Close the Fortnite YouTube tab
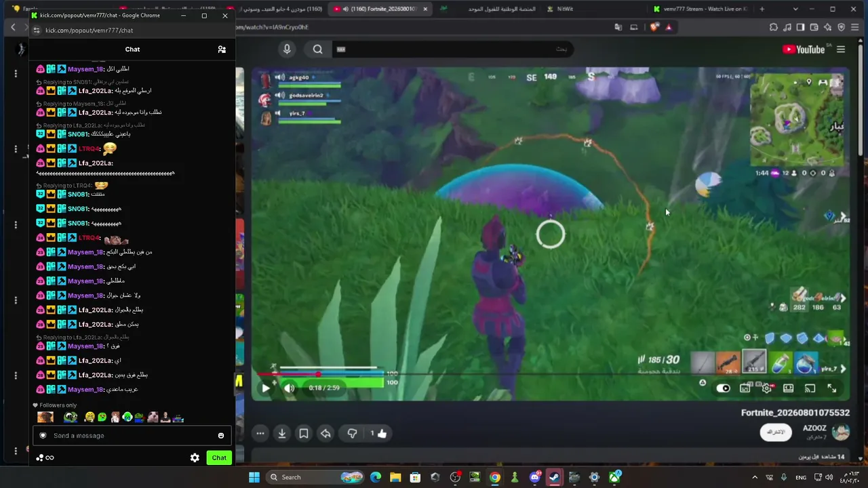Image resolution: width=868 pixels, height=488 pixels. point(425,9)
